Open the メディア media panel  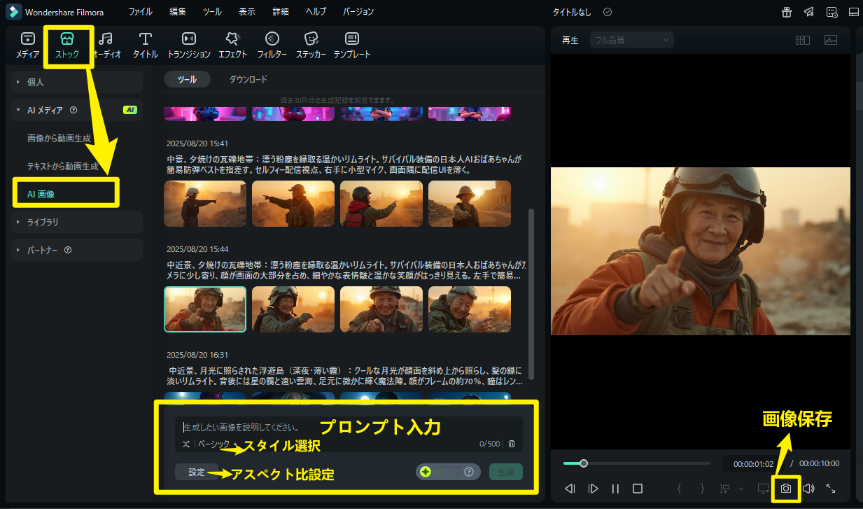click(28, 45)
